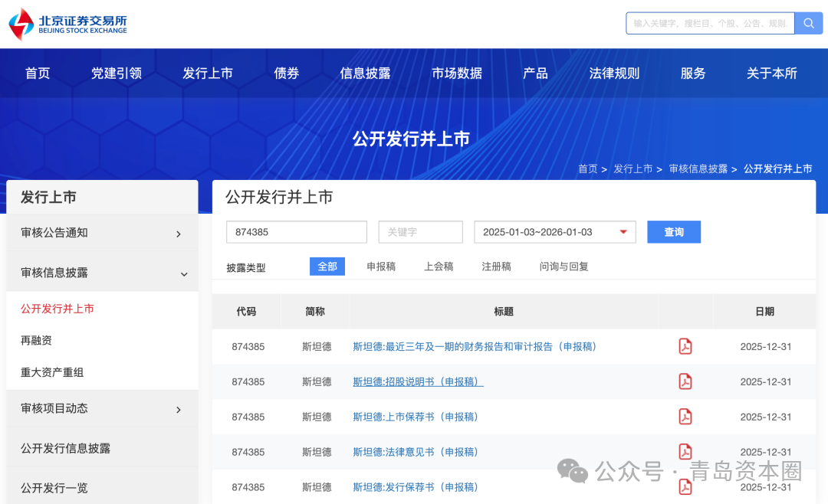Open PDF for 斯坦德 上市保荐书
The image size is (828, 504).
tap(685, 417)
